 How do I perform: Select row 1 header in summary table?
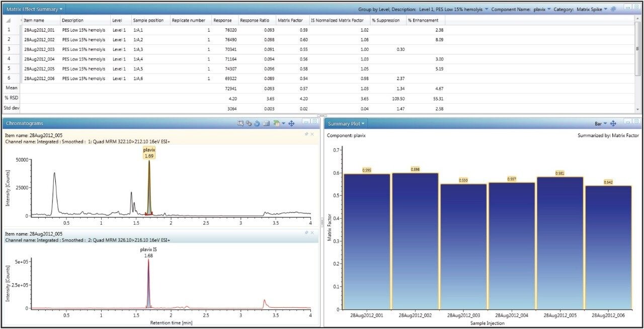pos(10,30)
